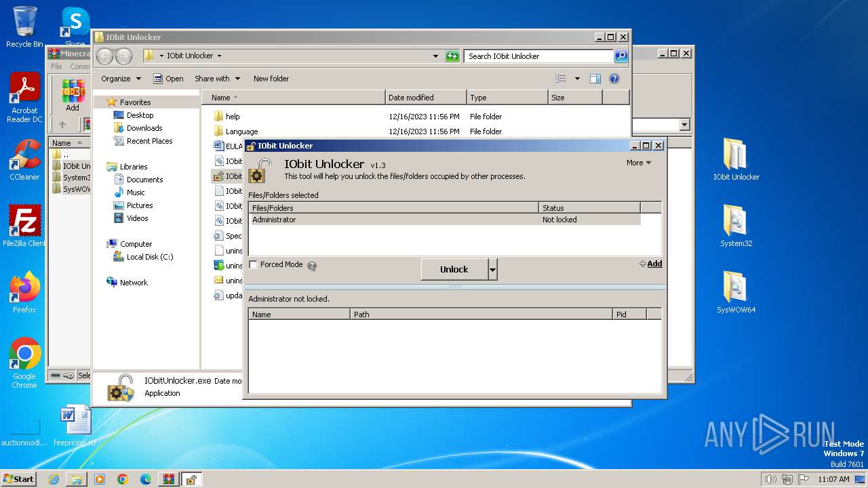868x488 pixels.
Task: Click Microsoft Edge icon in taskbar
Action: click(145, 479)
